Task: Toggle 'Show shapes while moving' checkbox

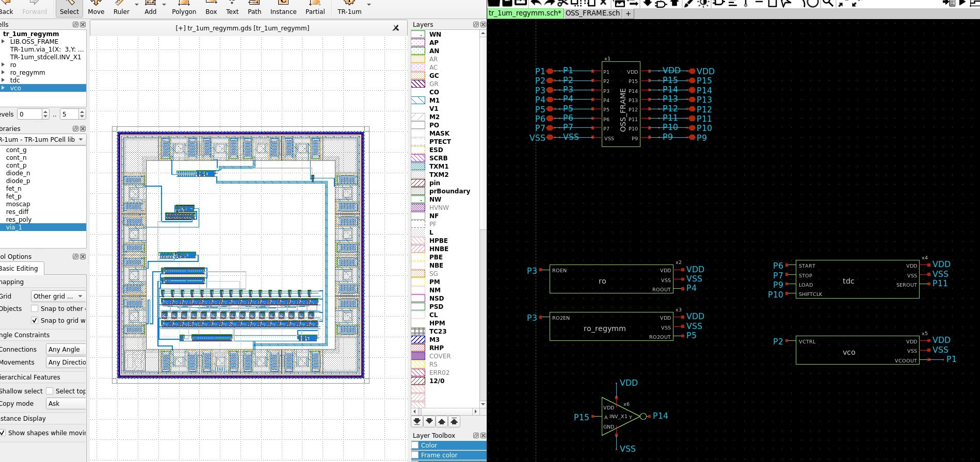Action: 3,433
